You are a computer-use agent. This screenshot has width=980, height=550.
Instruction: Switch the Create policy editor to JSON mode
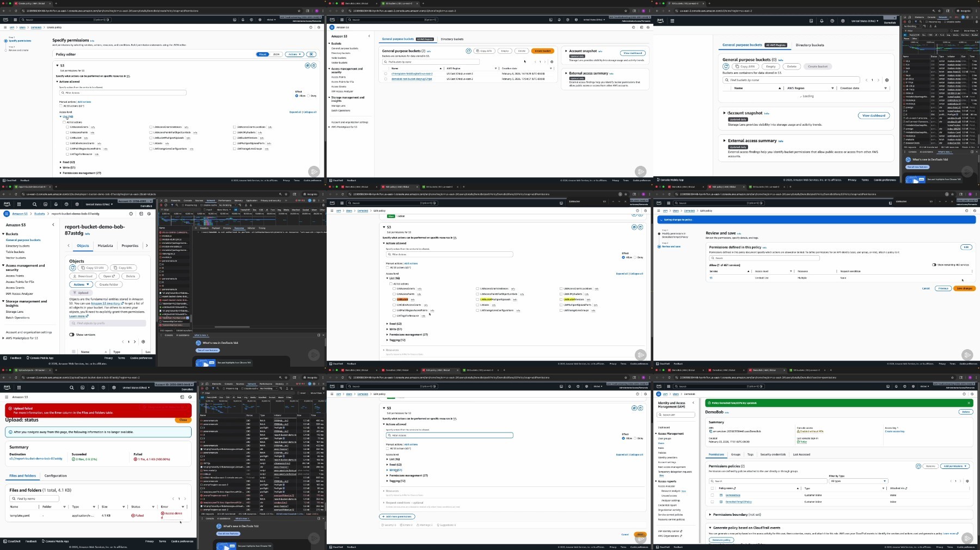pyautogui.click(x=277, y=54)
